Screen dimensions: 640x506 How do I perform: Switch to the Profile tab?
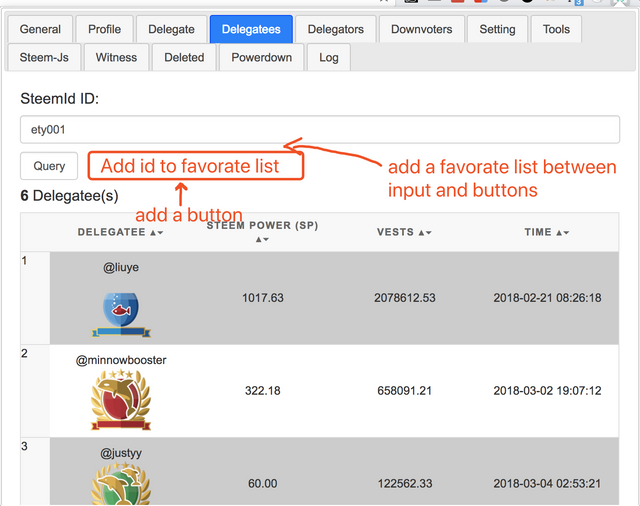pos(104,29)
